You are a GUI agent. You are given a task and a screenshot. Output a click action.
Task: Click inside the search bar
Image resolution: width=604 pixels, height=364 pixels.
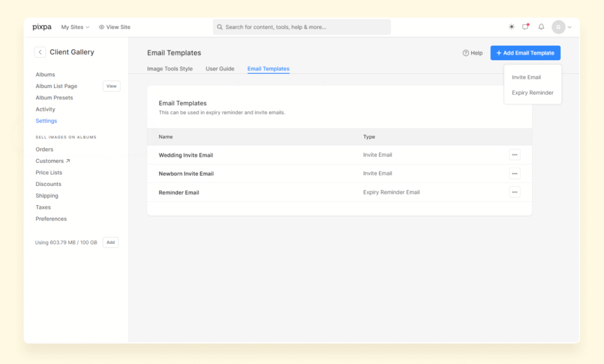click(301, 27)
